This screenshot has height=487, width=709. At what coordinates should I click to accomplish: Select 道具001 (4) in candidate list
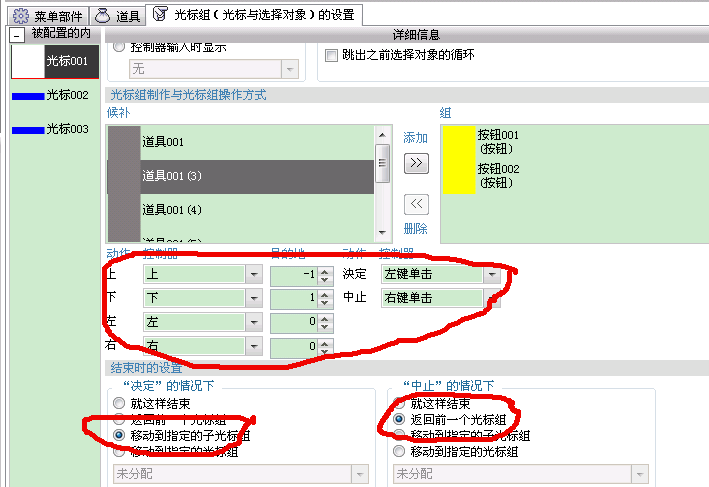(241, 210)
